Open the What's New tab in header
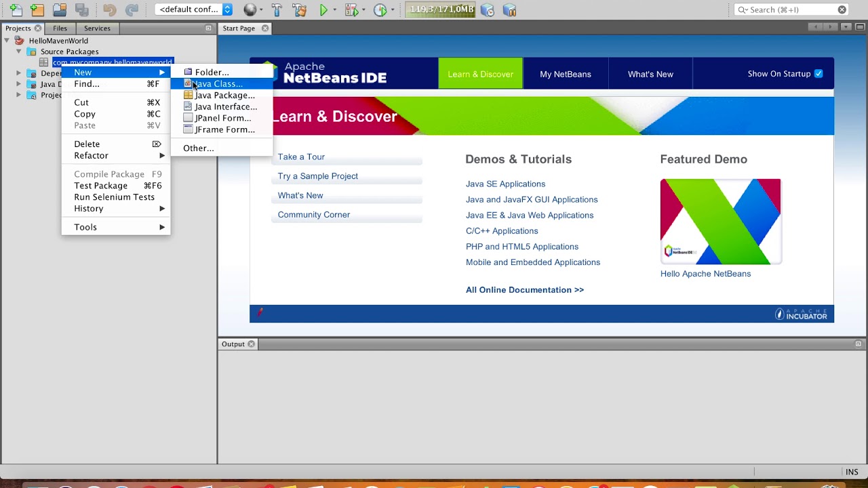Viewport: 868px width, 488px height. [x=650, y=74]
